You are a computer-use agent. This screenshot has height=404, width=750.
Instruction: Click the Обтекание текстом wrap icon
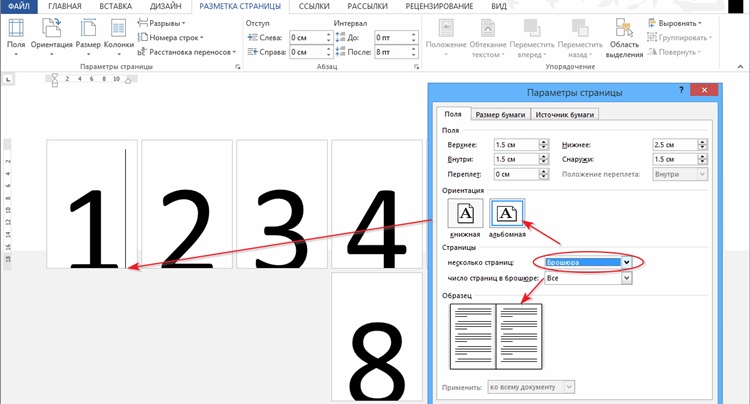tap(487, 38)
